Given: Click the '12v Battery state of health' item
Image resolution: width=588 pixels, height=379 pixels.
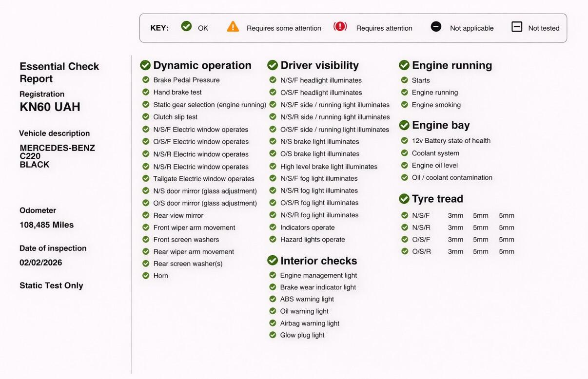Looking at the screenshot, I should 451,141.
